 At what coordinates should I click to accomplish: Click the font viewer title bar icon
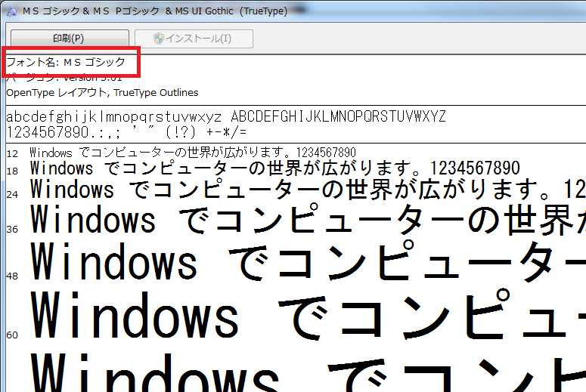[x=11, y=11]
